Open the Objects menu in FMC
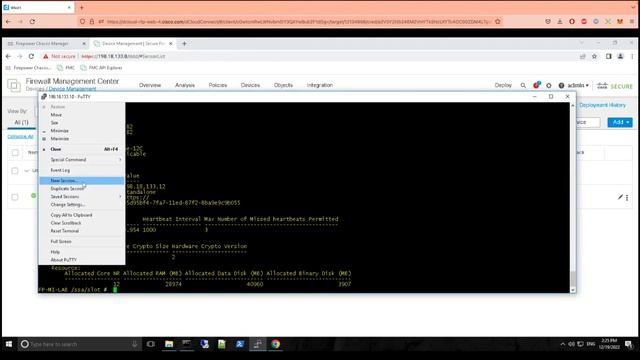This screenshot has width=640, height=360. [283, 85]
